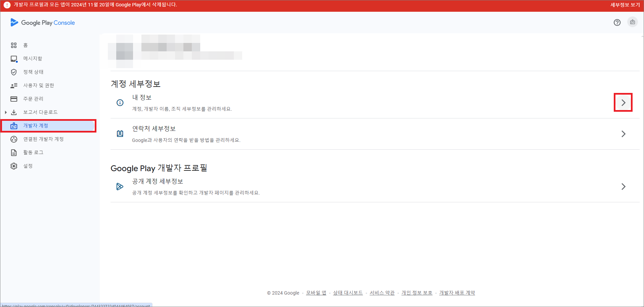Image resolution: width=644 pixels, height=307 pixels.
Task: Click the © 2024 Google footer text
Action: [283, 293]
